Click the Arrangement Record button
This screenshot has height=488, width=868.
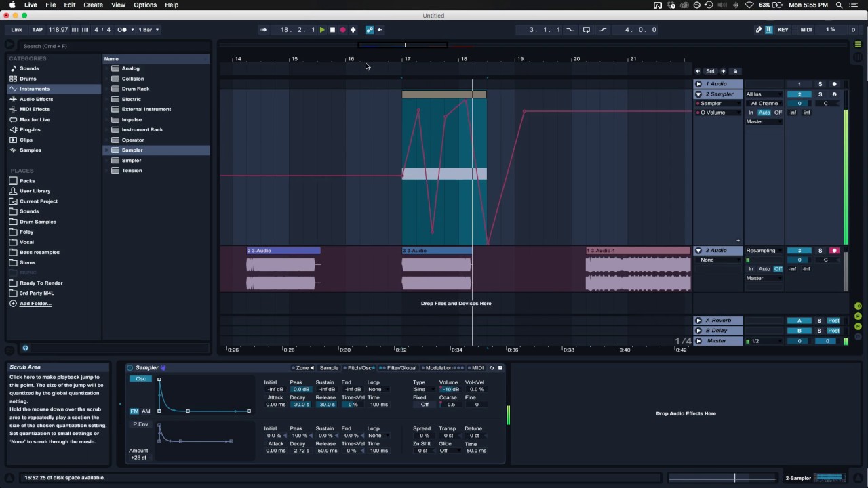(x=342, y=30)
